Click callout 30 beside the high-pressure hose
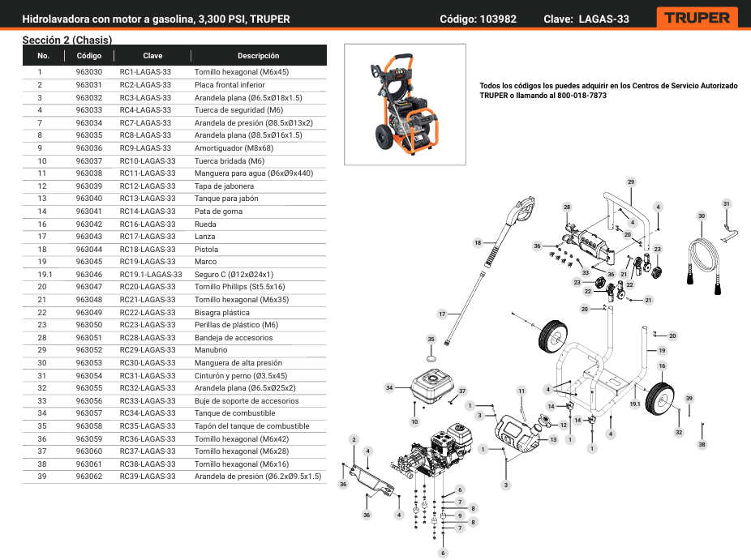 tap(702, 216)
